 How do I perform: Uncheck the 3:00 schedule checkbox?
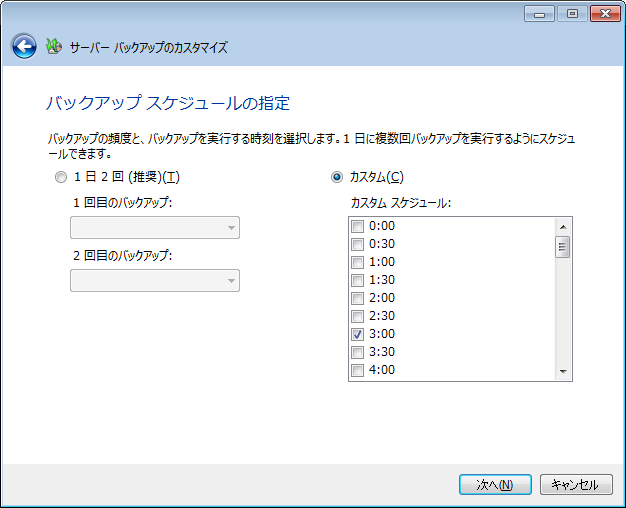click(x=357, y=334)
